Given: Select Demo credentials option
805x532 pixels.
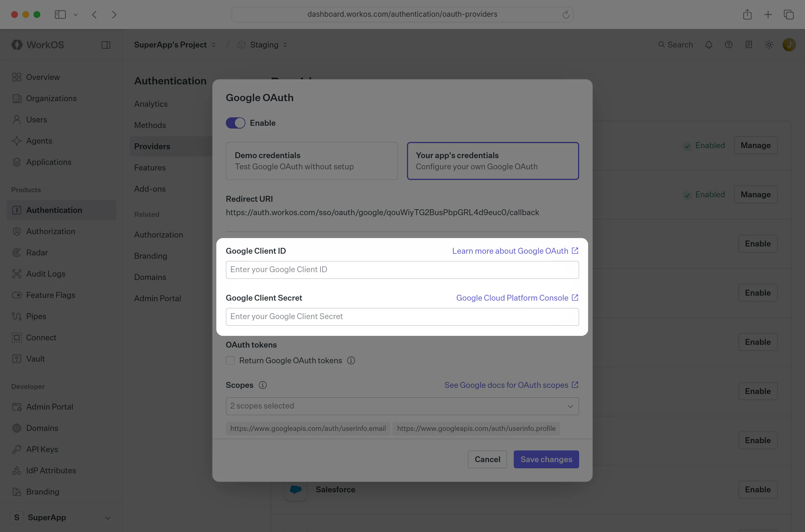Looking at the screenshot, I should point(312,161).
